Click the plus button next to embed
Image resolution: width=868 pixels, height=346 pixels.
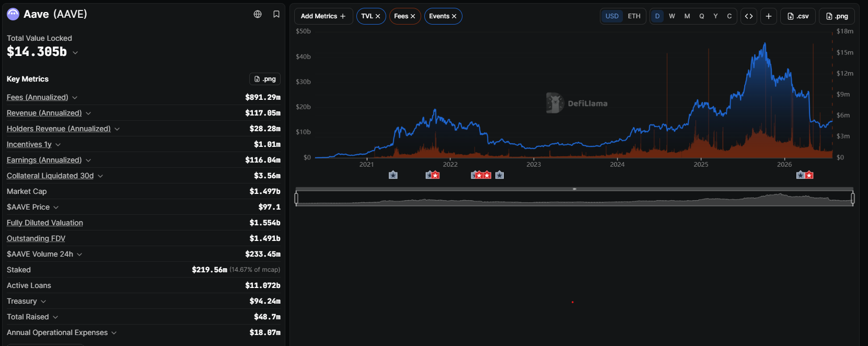click(769, 16)
